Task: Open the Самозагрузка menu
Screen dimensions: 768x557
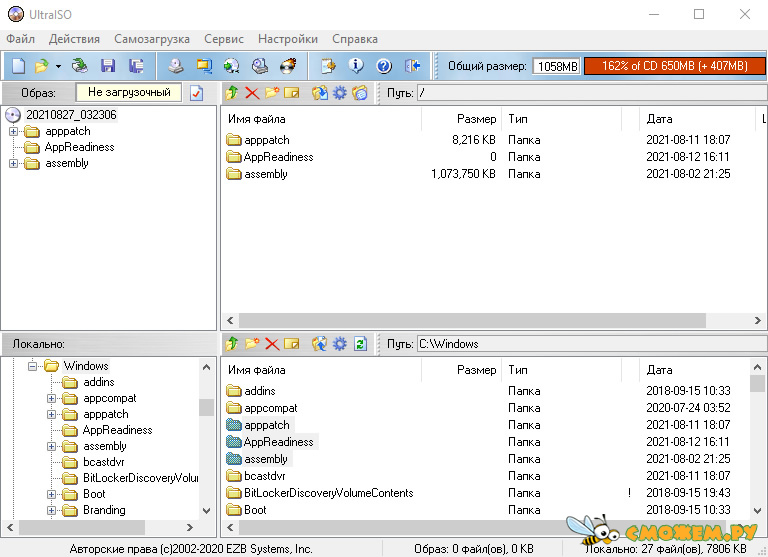Action: pos(152,39)
